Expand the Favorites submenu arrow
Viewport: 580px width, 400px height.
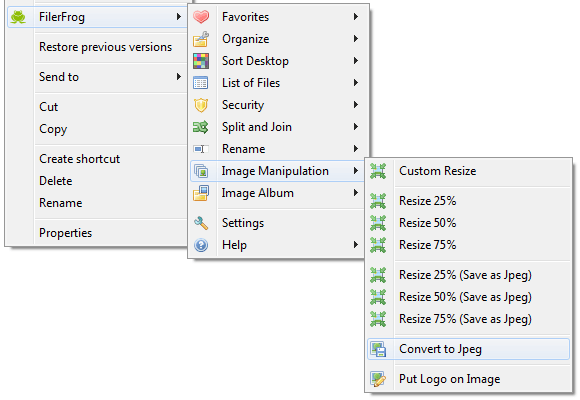pyautogui.click(x=355, y=17)
